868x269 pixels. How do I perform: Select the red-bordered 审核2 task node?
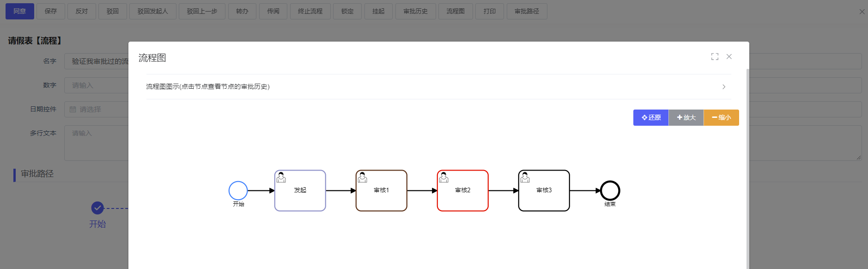462,190
